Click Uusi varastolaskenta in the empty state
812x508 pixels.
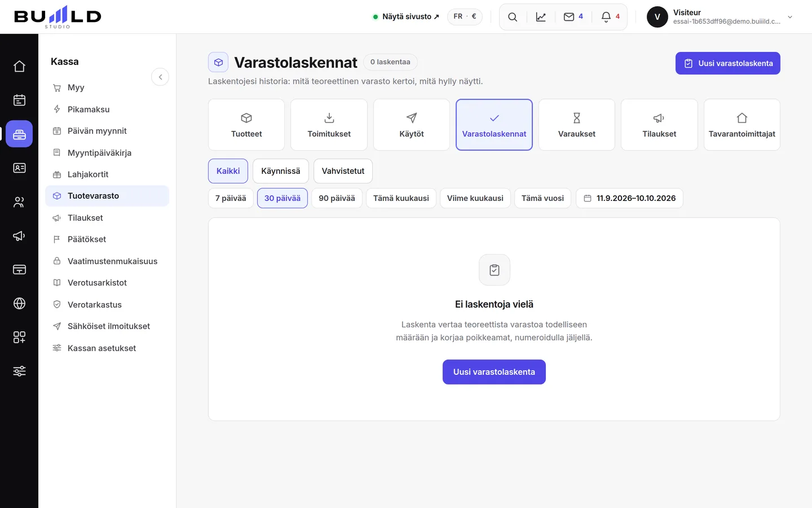click(494, 372)
